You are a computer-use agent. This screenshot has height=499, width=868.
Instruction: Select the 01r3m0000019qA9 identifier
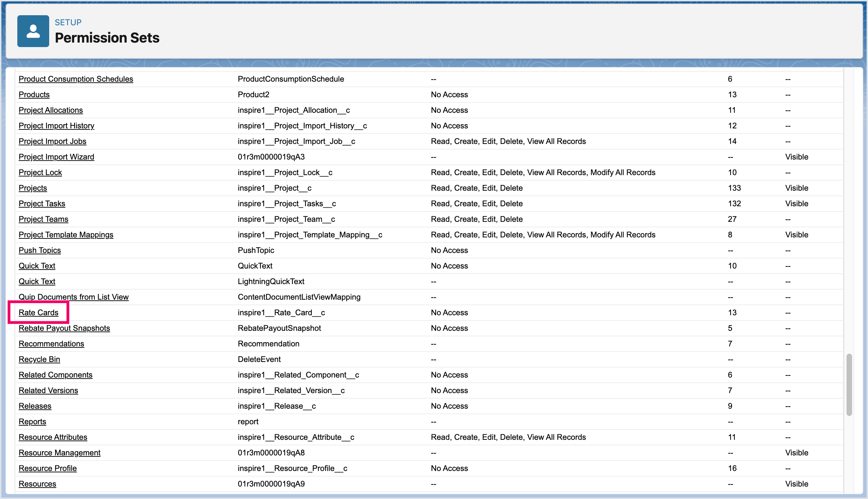271,484
